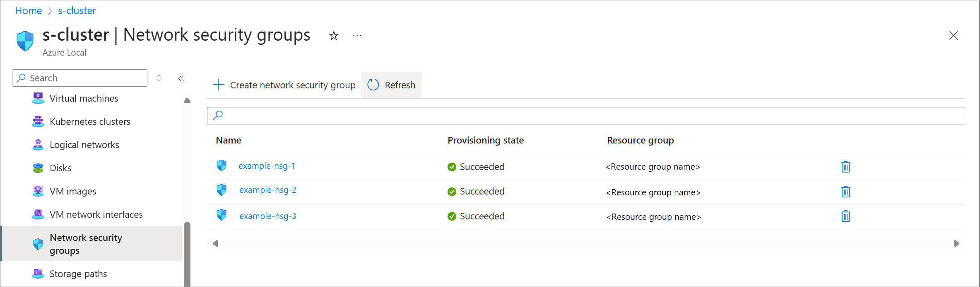Screen dimensions: 980x287
Task: Toggle sidebar expand/collapse all arrows
Action: pyautogui.click(x=159, y=78)
